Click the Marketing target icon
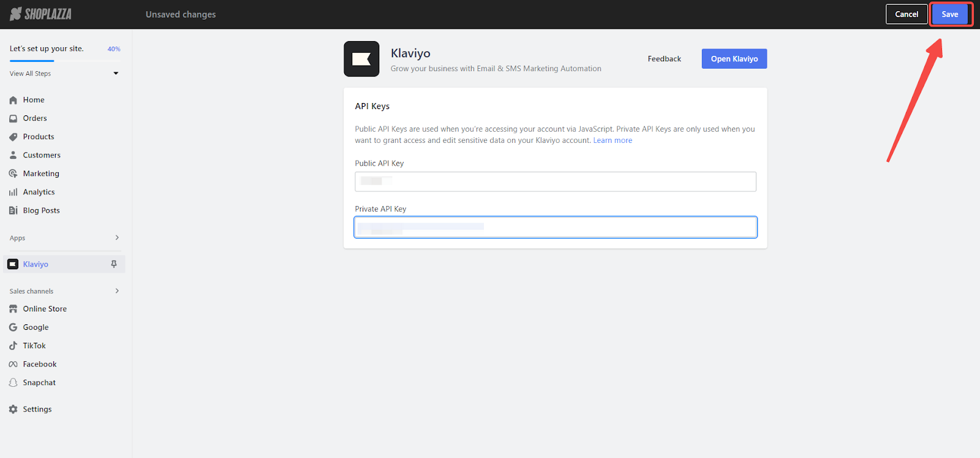Screen dimensions: 980x458 pos(13,174)
